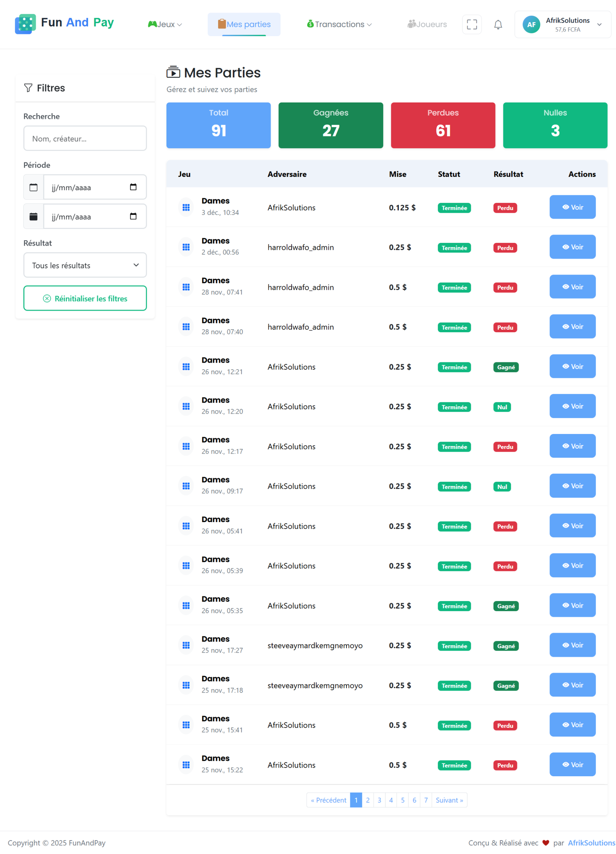Click the Suivant pagination link
The height and width of the screenshot is (854, 616).
(x=449, y=800)
